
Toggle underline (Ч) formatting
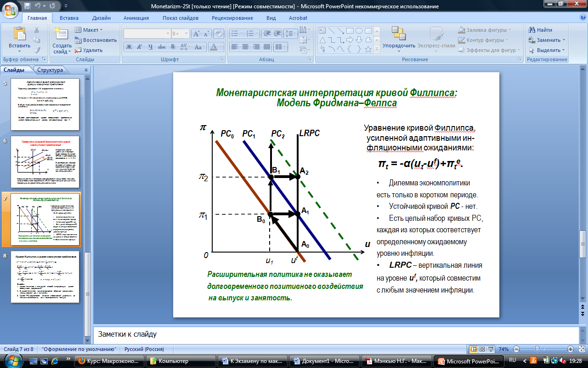pyautogui.click(x=150, y=46)
